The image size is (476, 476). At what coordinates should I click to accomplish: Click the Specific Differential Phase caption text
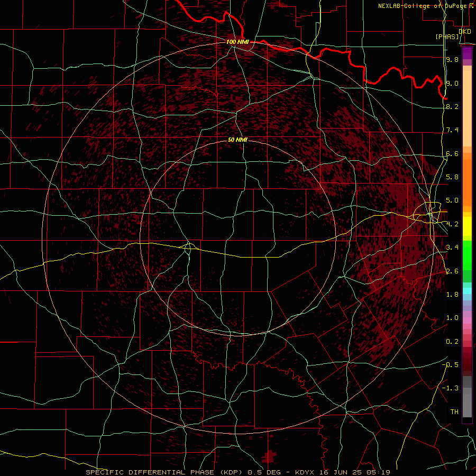pos(237,472)
